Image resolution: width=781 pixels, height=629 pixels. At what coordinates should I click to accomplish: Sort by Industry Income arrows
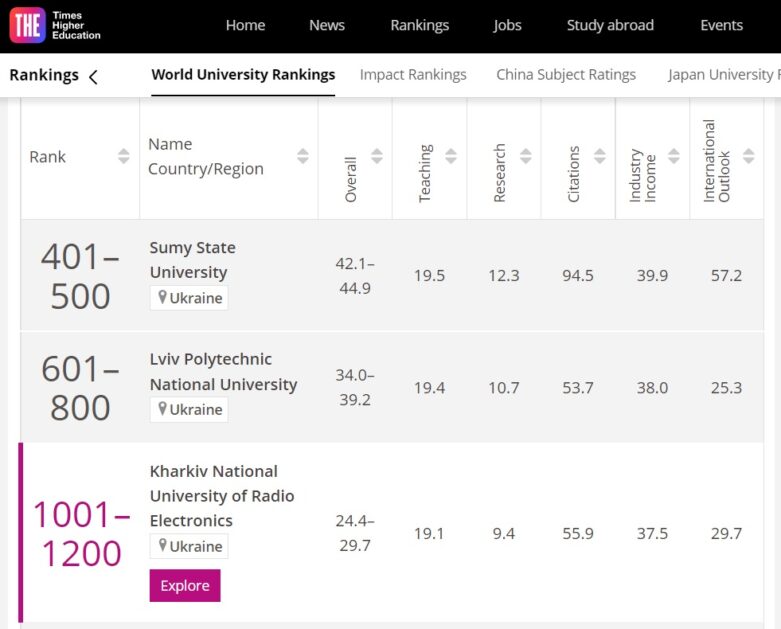pyautogui.click(x=674, y=156)
